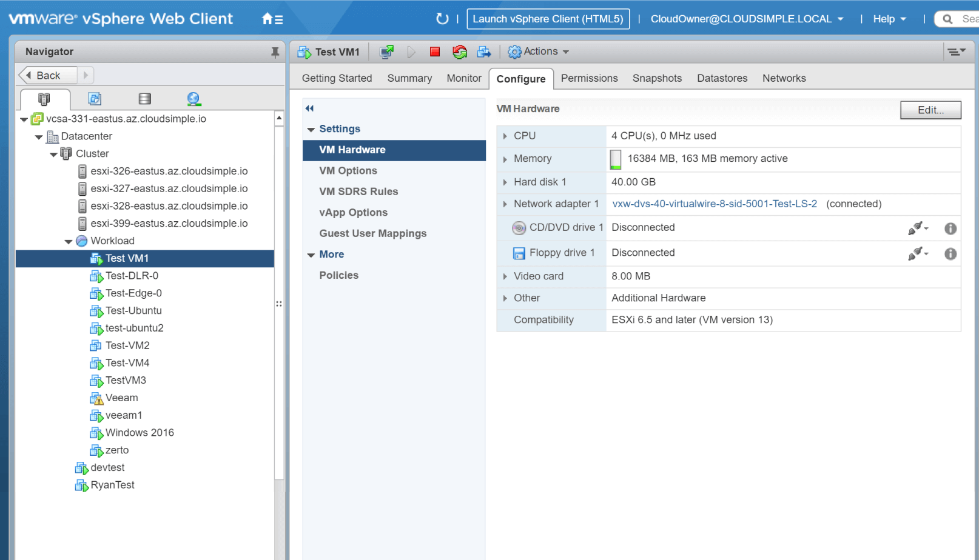Viewport: 979px width, 560px height.
Task: Open the Home menu icon
Action: tap(272, 19)
